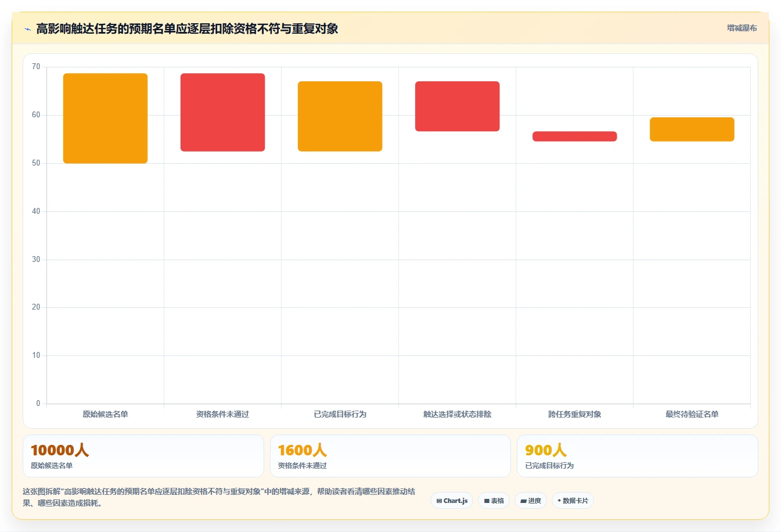Click the y-axis value 10
The width and height of the screenshot is (781, 532).
pyautogui.click(x=36, y=355)
